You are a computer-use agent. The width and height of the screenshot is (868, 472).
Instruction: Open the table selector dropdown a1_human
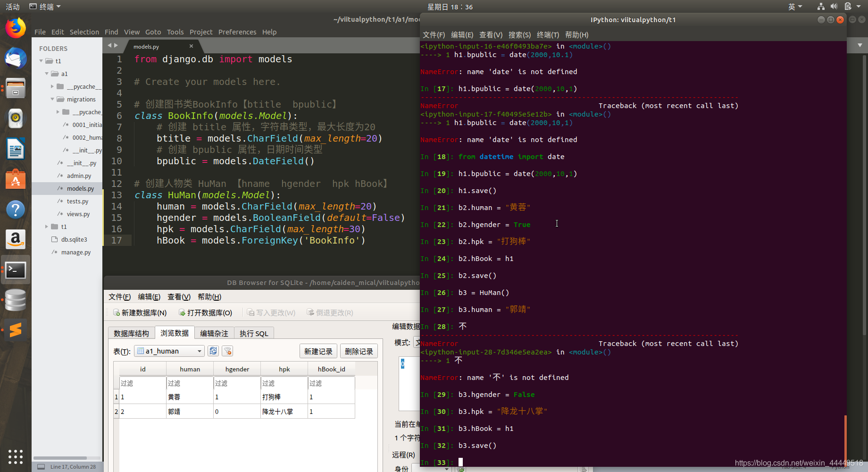point(169,351)
